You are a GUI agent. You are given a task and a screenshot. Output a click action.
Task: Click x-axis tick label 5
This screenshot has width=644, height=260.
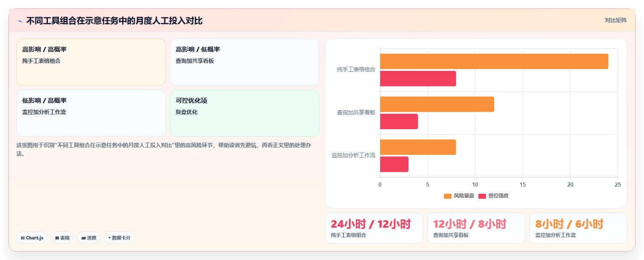427,185
